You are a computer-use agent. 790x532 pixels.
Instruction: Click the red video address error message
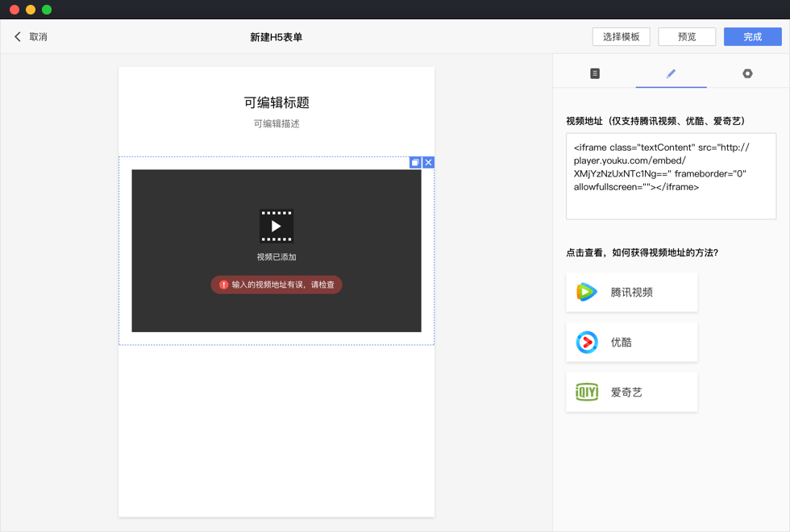pos(276,285)
